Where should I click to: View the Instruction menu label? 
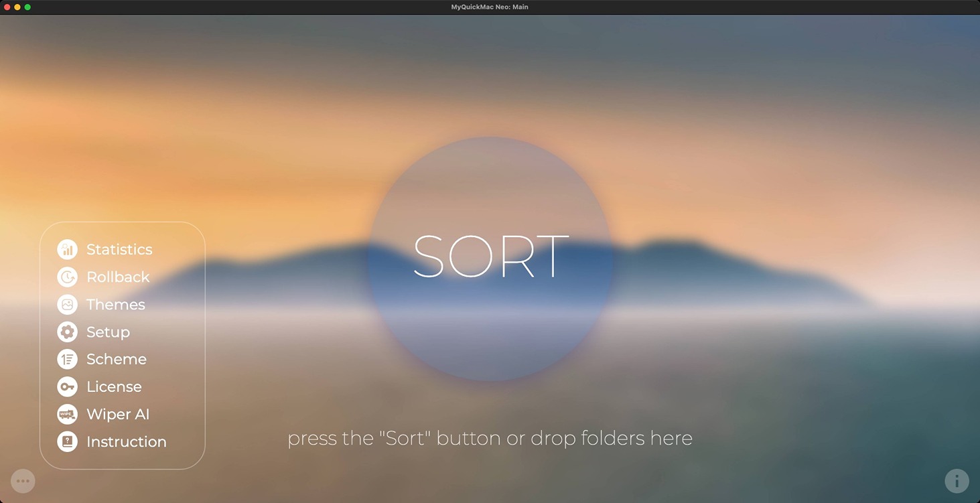(x=126, y=442)
